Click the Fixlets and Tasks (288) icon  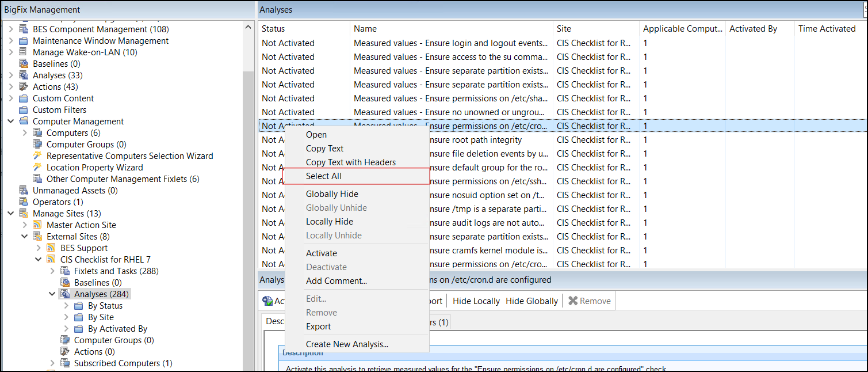tap(65, 271)
